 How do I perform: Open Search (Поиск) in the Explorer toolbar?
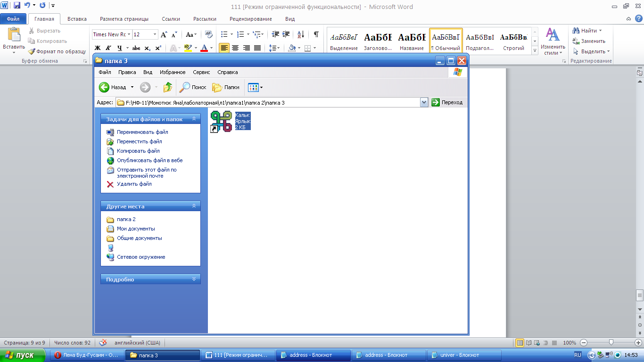coord(193,87)
